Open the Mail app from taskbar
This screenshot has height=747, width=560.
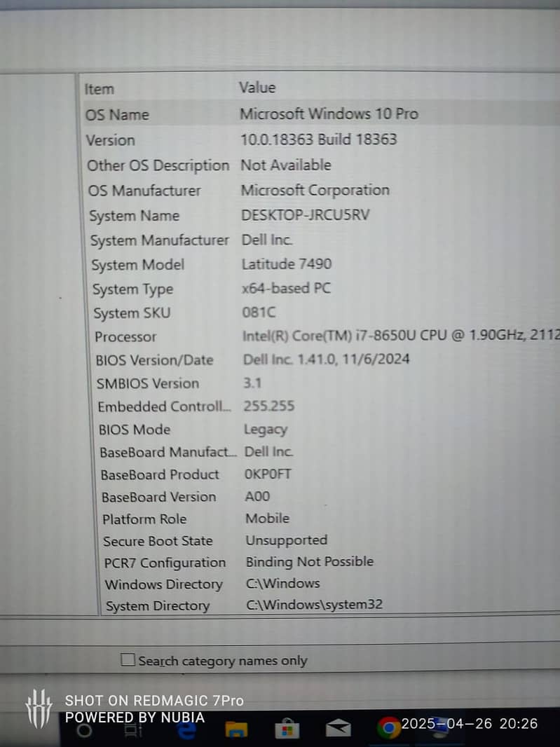click(x=338, y=729)
